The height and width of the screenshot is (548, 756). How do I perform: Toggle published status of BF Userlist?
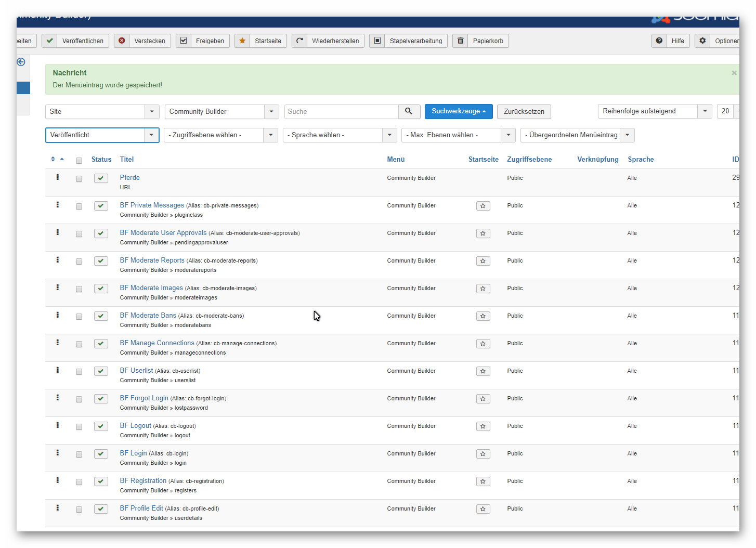pos(101,371)
